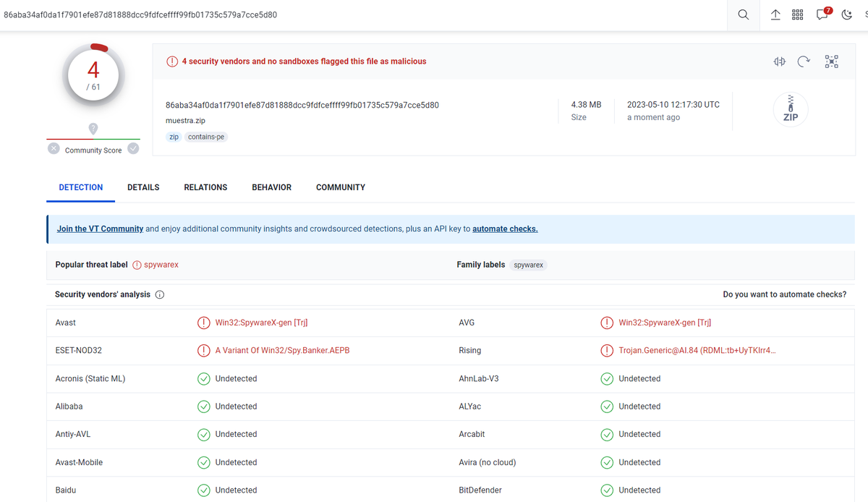Open the DETAILS tab
This screenshot has width=868, height=502.
[x=143, y=187]
